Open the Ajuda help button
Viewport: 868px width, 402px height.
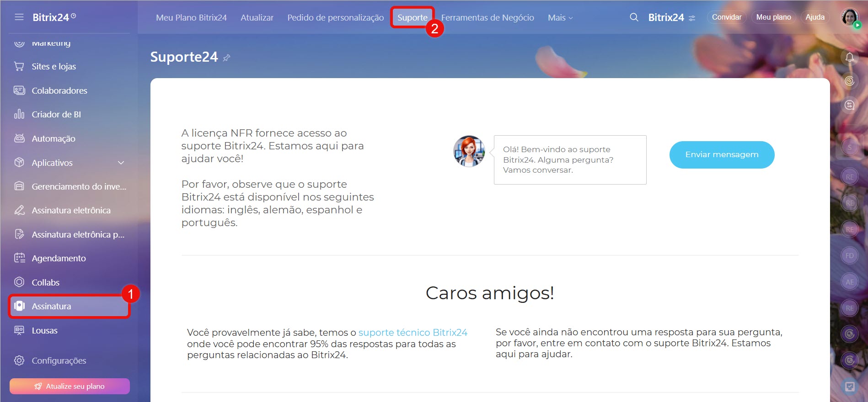click(815, 17)
